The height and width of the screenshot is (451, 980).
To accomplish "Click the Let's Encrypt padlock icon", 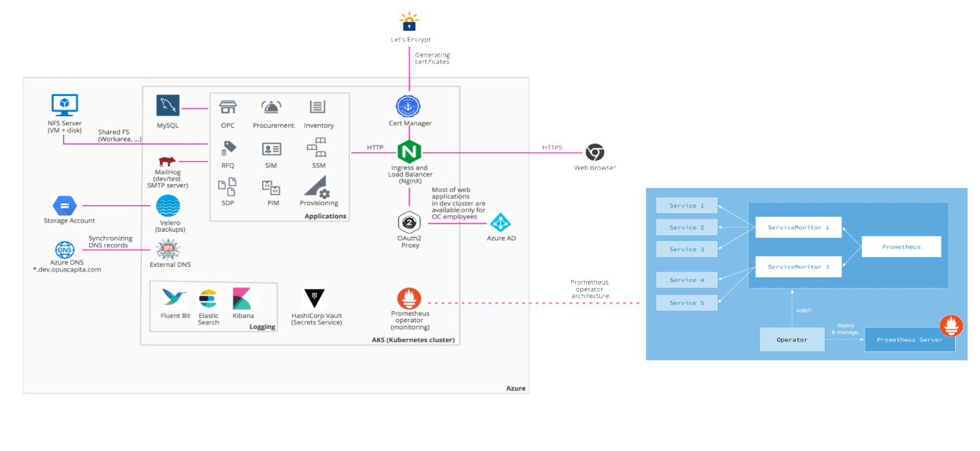I will click(x=409, y=22).
